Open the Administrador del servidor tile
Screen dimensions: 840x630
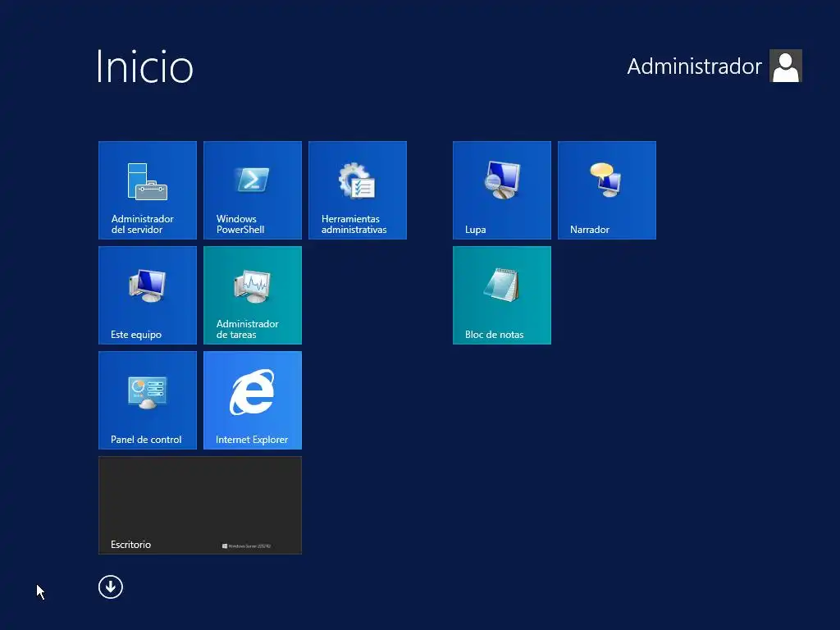148,190
